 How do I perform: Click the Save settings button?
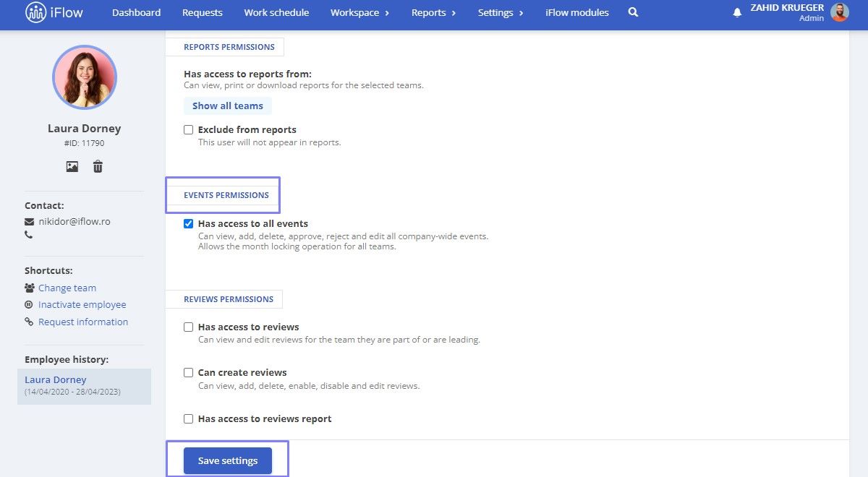pos(228,461)
